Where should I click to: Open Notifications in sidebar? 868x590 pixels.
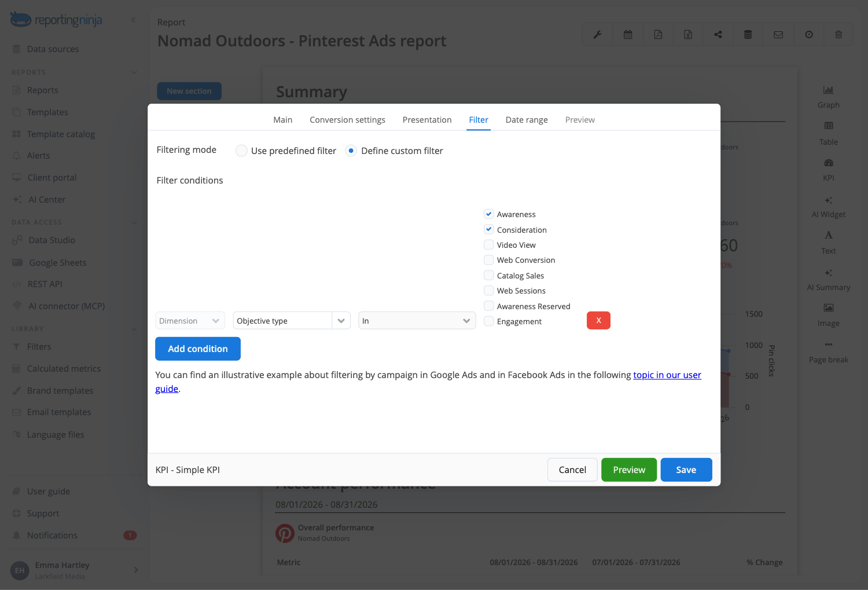pos(52,536)
